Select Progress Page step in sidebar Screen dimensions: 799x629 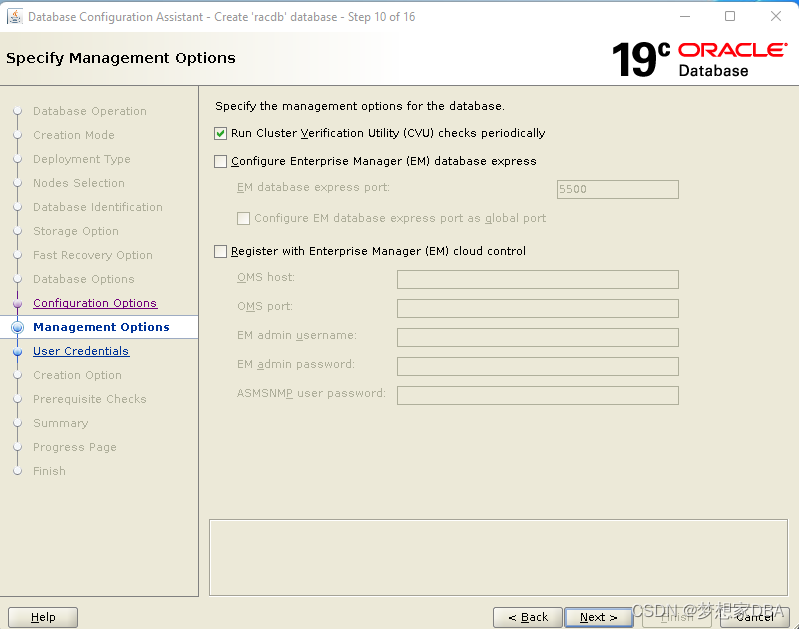pyautogui.click(x=74, y=447)
